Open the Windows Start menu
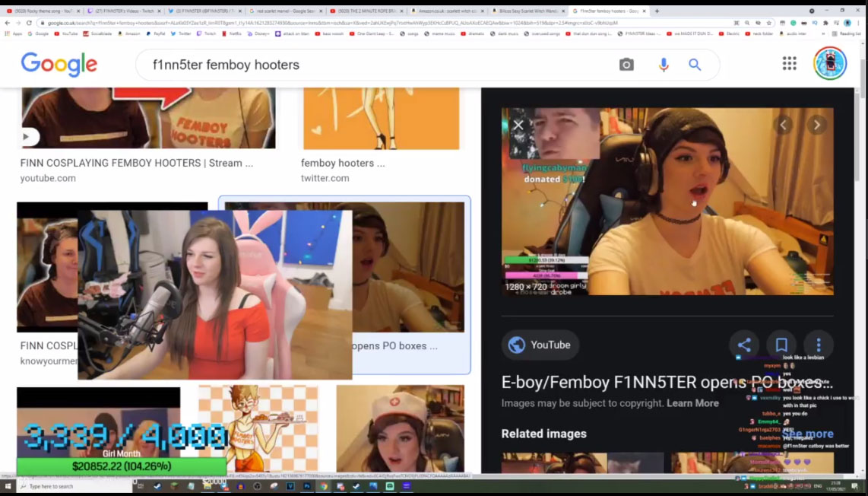This screenshot has height=496, width=868. (x=8, y=486)
